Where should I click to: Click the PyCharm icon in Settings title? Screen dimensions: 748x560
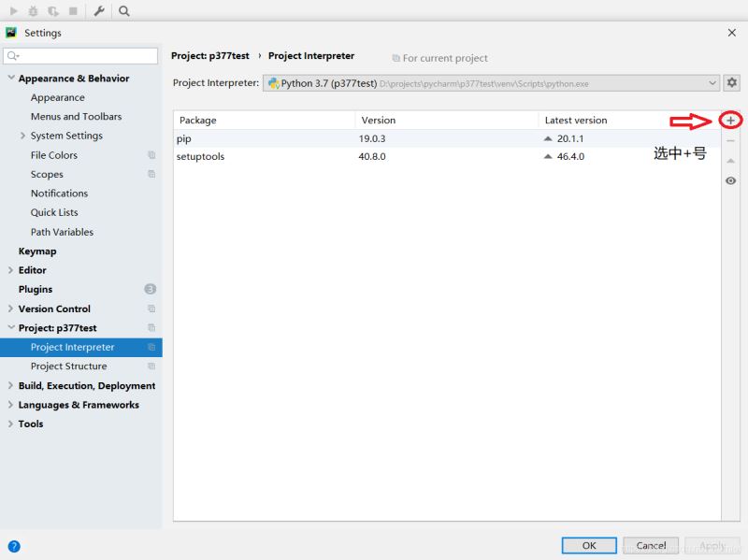click(x=11, y=33)
